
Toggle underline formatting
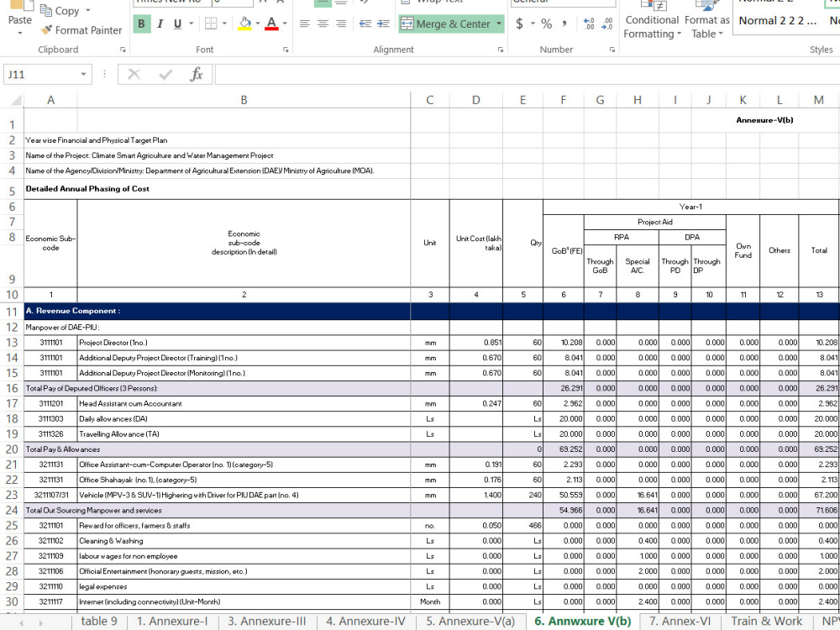click(x=177, y=24)
